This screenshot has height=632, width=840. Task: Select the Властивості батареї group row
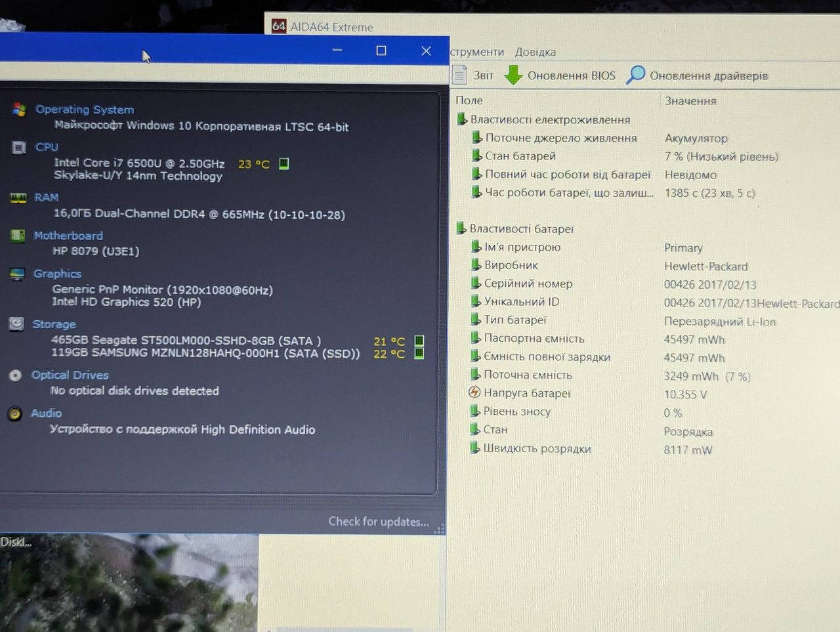pos(522,229)
